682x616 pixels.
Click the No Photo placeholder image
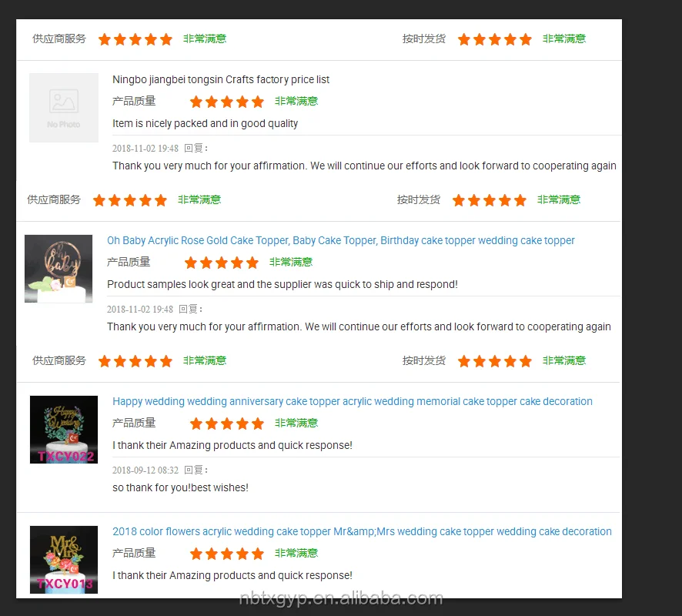tap(63, 108)
